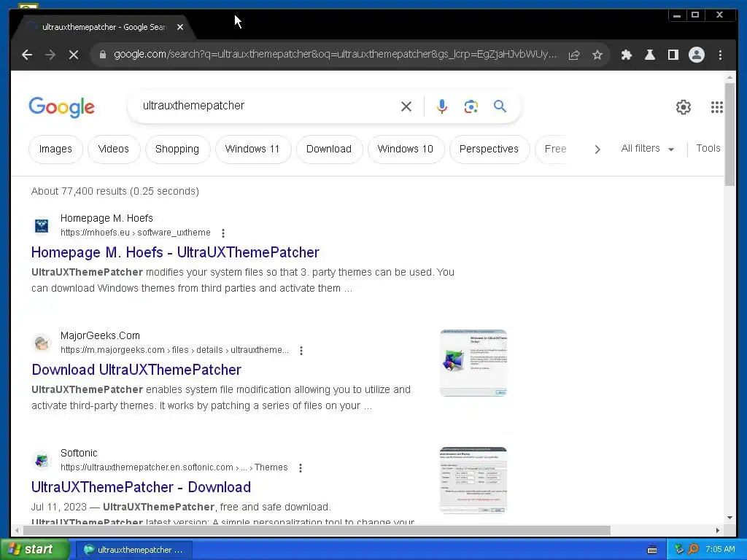Image resolution: width=747 pixels, height=560 pixels.
Task: Open Google apps grid
Action: (717, 107)
